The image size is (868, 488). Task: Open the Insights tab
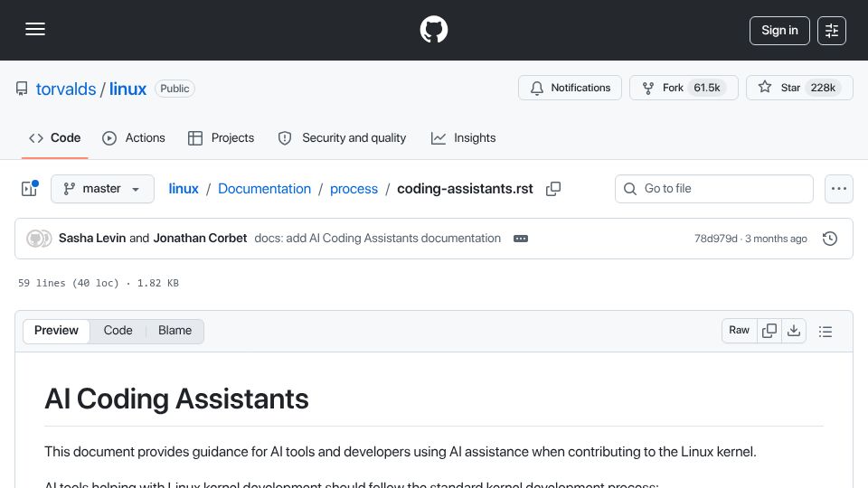[x=464, y=137]
